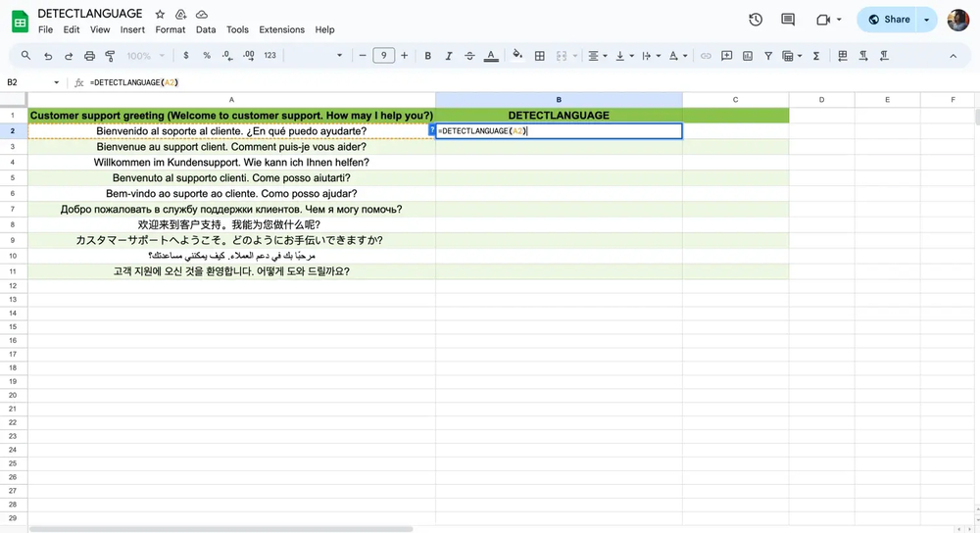Image resolution: width=980 pixels, height=533 pixels.
Task: Open the horizontal align dropdown
Action: 597,56
